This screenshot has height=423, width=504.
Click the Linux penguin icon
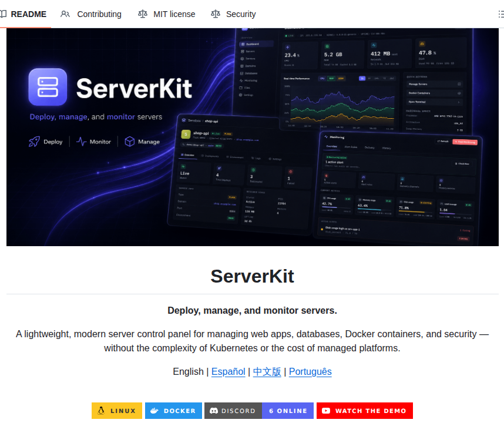(x=101, y=411)
